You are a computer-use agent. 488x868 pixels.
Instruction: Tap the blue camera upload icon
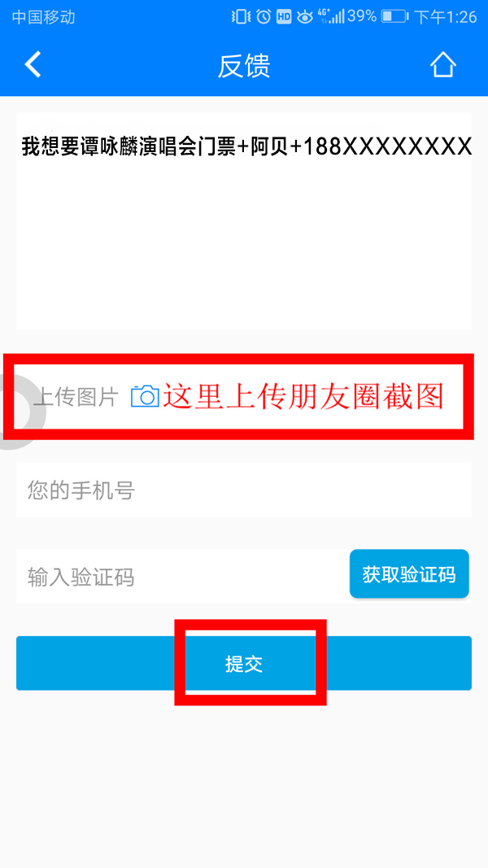(x=145, y=396)
